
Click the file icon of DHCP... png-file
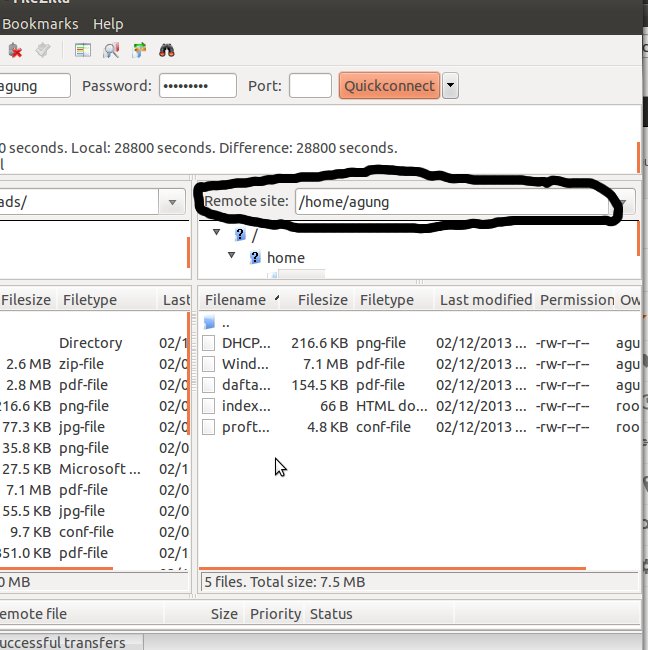click(209, 343)
